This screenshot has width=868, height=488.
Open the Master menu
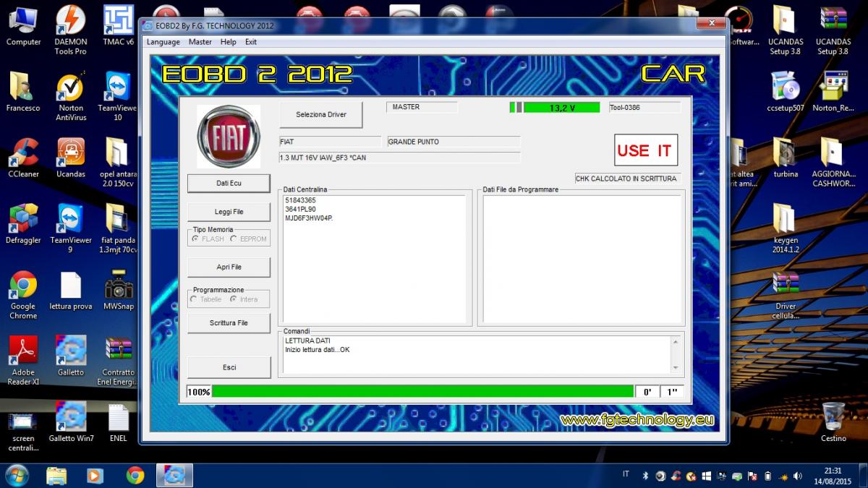[200, 42]
